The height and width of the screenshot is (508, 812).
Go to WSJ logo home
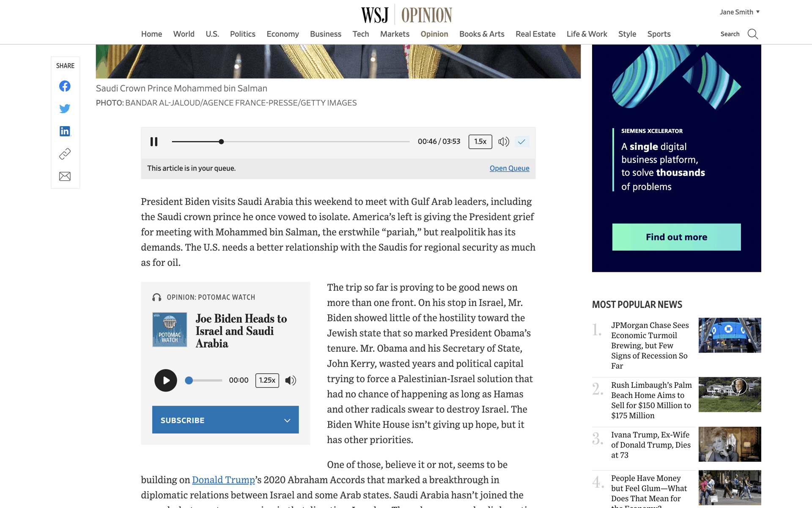tap(375, 15)
